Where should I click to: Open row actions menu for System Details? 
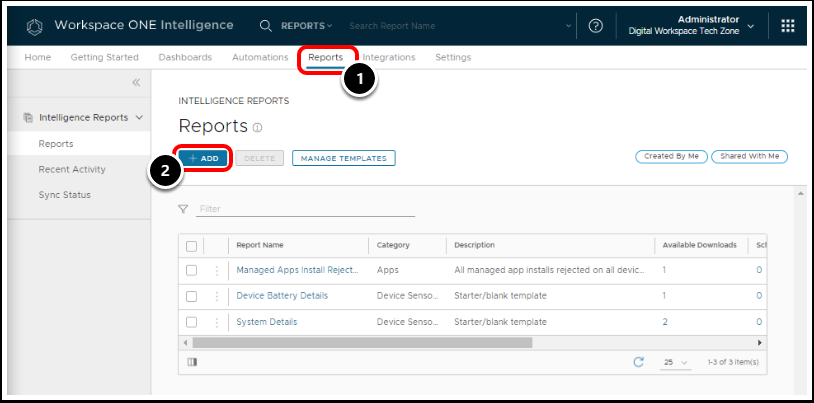click(x=217, y=322)
